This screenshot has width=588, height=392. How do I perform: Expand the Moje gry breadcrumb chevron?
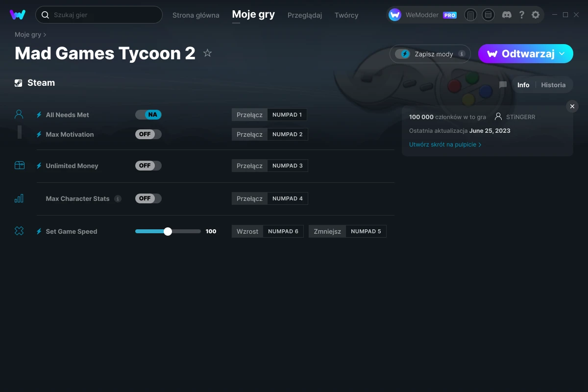click(45, 35)
